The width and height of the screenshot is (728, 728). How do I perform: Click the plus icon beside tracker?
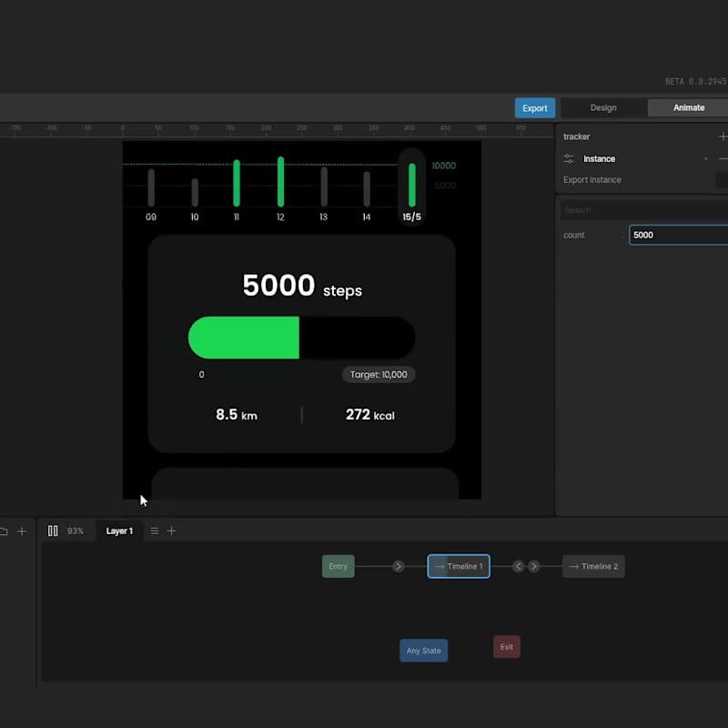723,136
